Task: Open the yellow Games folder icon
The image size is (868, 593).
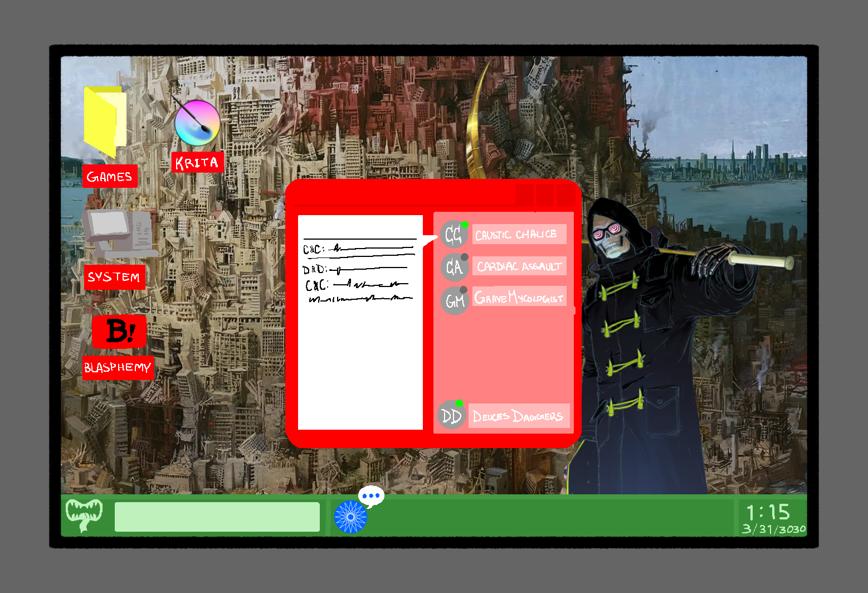Action: (x=105, y=121)
